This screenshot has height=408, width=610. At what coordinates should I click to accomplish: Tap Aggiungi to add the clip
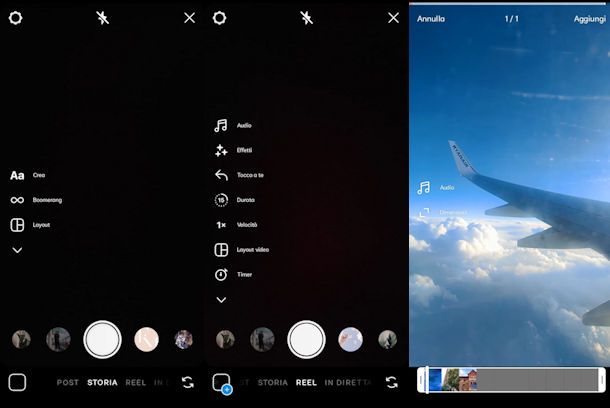pos(590,19)
